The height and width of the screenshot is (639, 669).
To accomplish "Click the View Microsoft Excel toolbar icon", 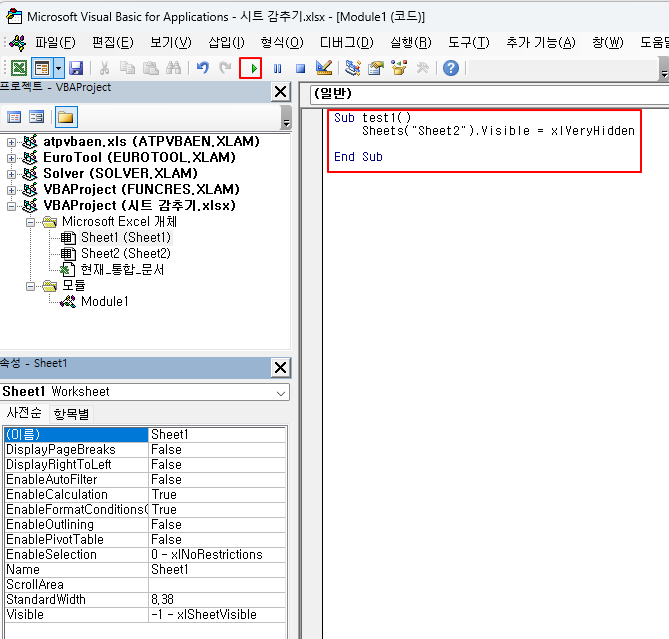I will click(x=19, y=68).
